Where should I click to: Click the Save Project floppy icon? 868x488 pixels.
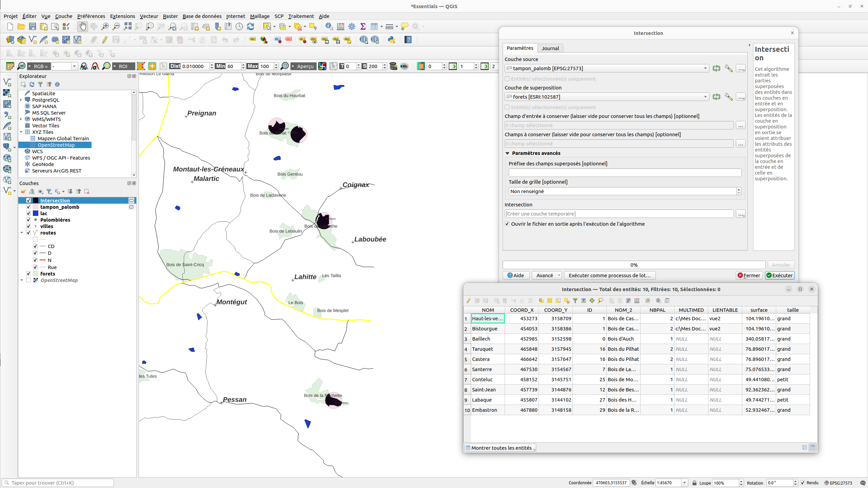click(33, 26)
